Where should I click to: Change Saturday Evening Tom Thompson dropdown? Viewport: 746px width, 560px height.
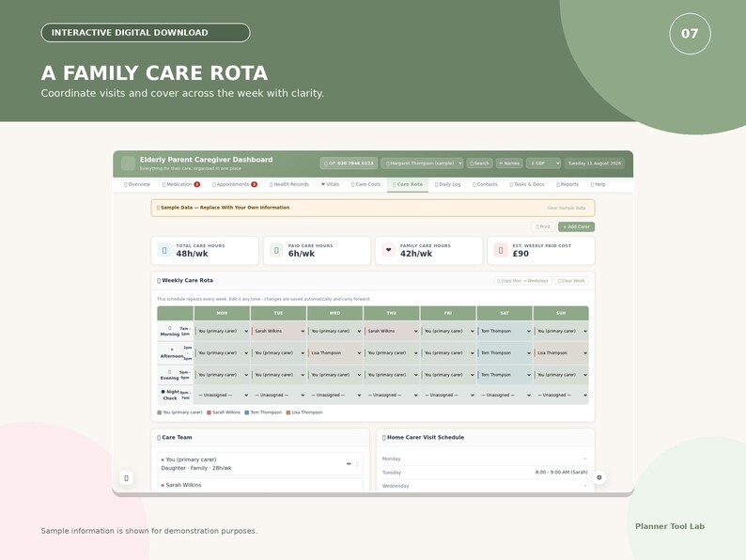[x=505, y=375]
